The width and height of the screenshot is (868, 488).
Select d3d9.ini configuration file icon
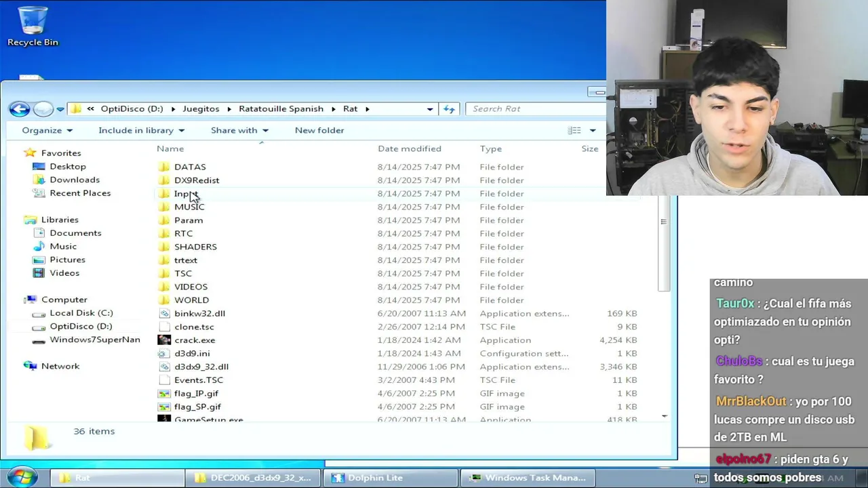(164, 353)
